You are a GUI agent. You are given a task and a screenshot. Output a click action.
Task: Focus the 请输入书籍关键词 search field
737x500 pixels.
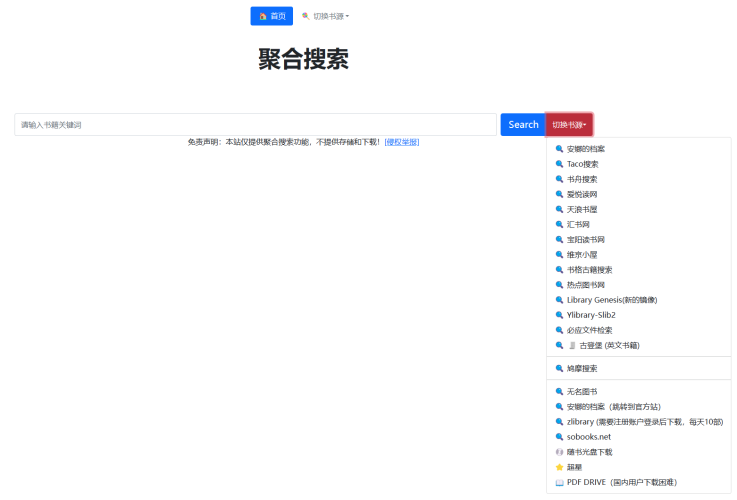point(255,125)
